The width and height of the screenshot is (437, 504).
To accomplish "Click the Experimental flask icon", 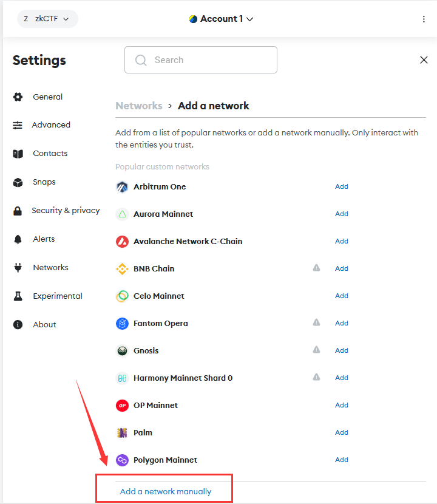I will (18, 296).
